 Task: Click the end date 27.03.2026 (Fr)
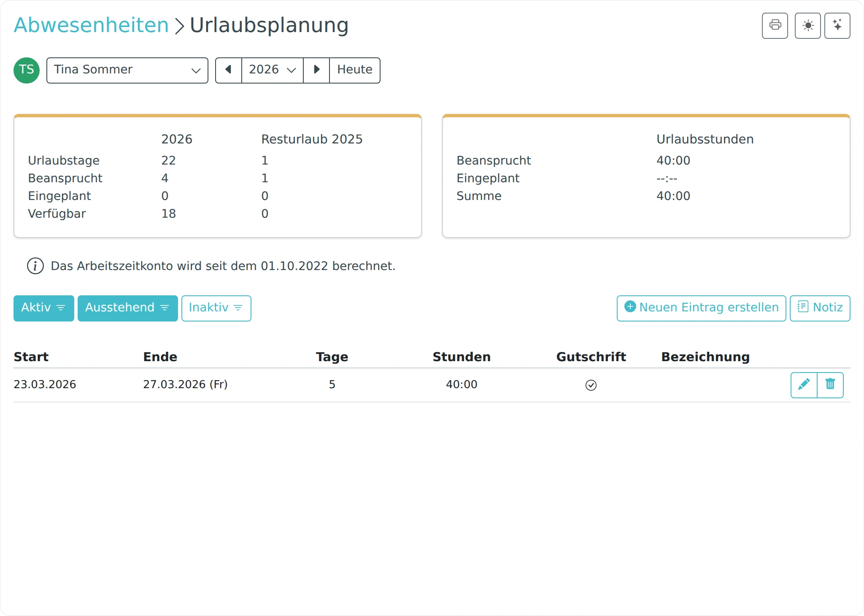[185, 385]
